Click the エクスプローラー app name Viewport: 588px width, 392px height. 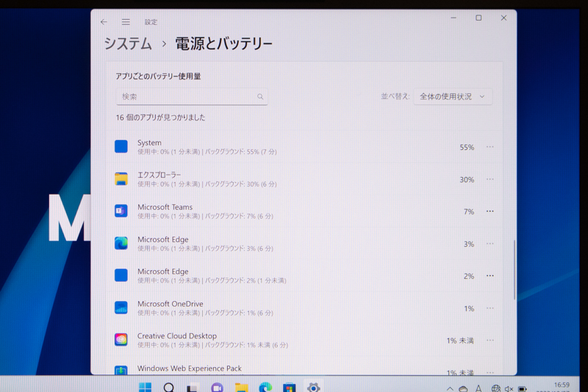[x=159, y=175]
